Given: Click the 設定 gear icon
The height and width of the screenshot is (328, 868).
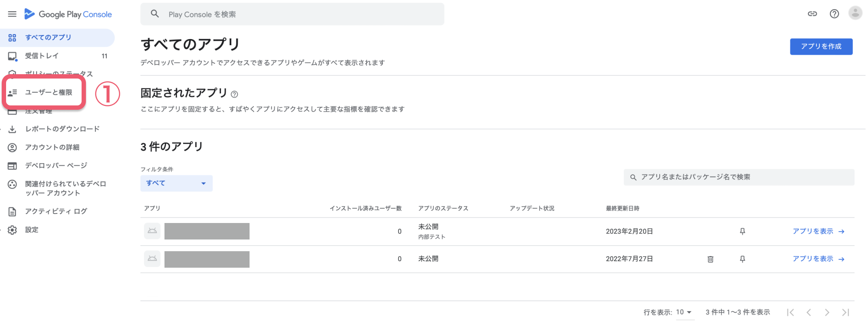Looking at the screenshot, I should (x=12, y=230).
